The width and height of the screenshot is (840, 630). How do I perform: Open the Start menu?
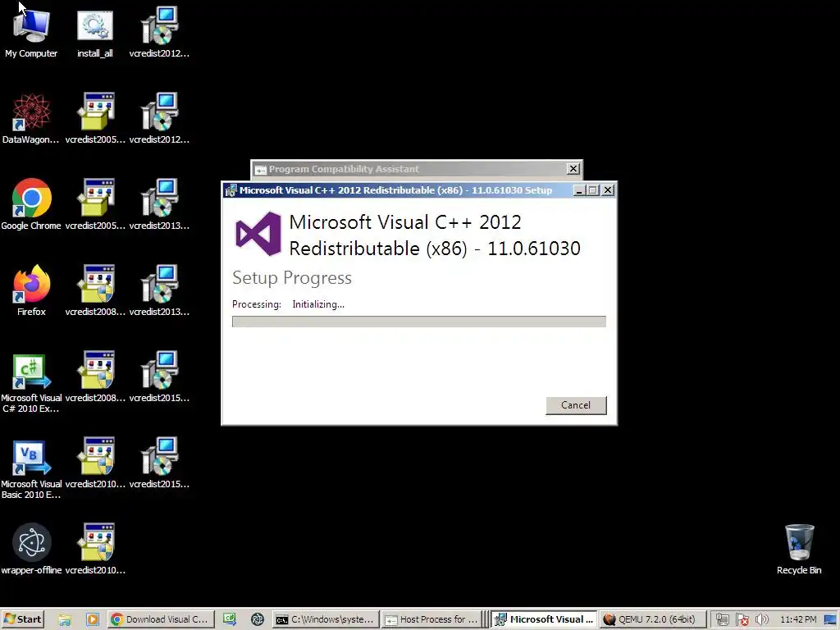coord(22,619)
